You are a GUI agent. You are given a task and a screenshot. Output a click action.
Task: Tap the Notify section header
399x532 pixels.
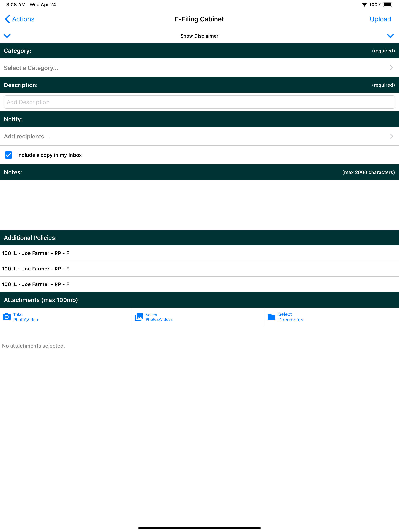pyautogui.click(x=199, y=119)
